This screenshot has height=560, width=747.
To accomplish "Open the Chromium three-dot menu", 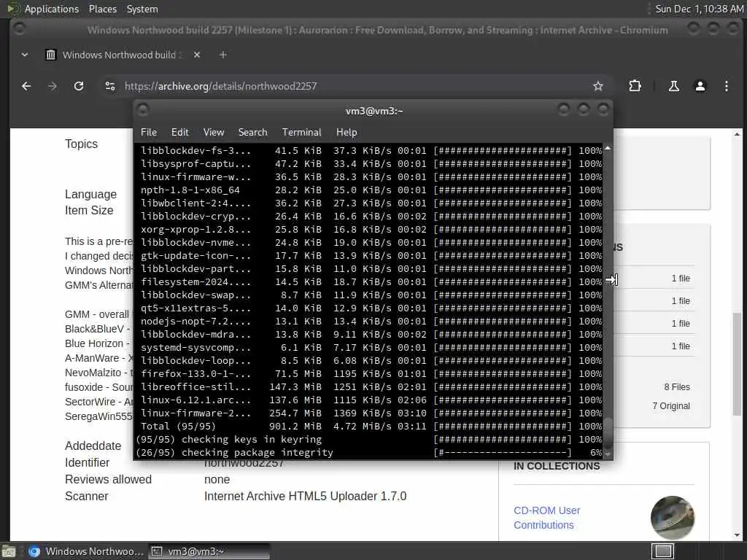I will pyautogui.click(x=726, y=86).
